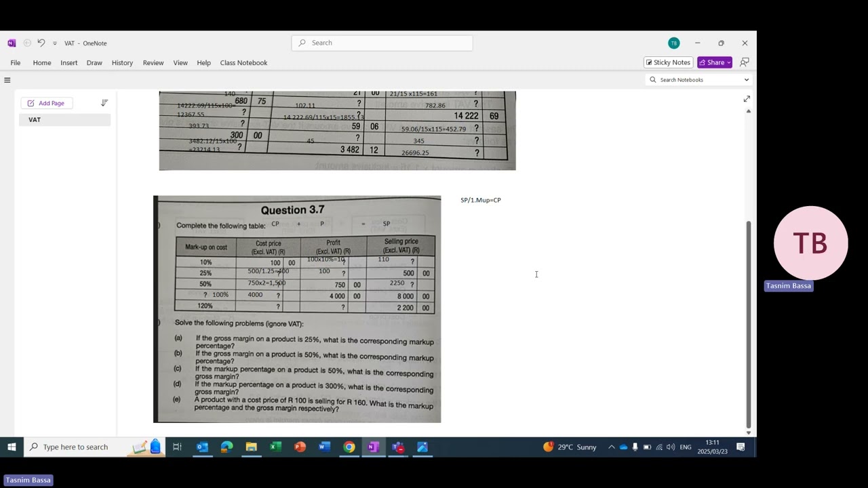
Task: Click the top VAT table image
Action: point(337,130)
